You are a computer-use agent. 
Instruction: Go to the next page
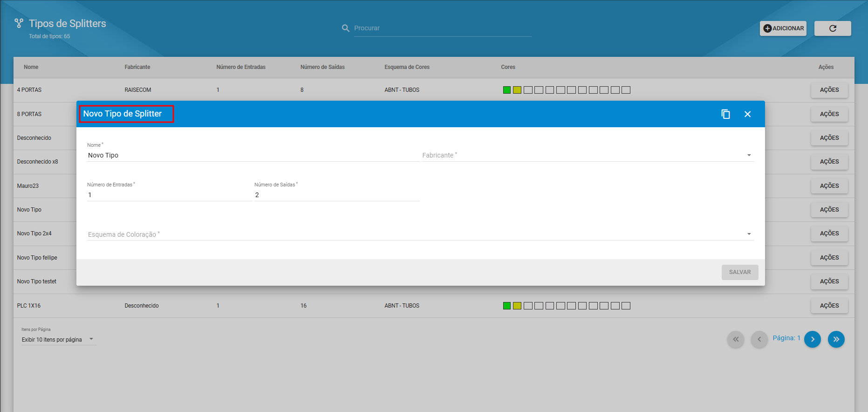click(x=813, y=339)
